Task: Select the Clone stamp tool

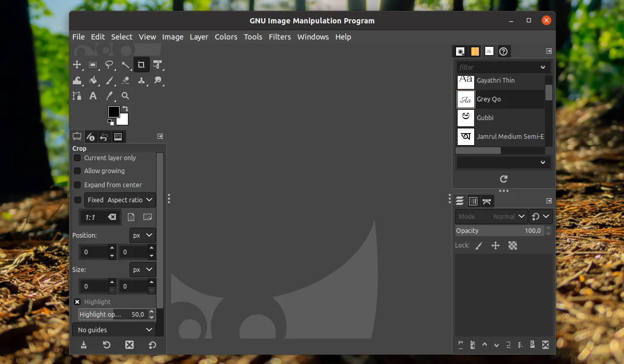Action: 141,80
